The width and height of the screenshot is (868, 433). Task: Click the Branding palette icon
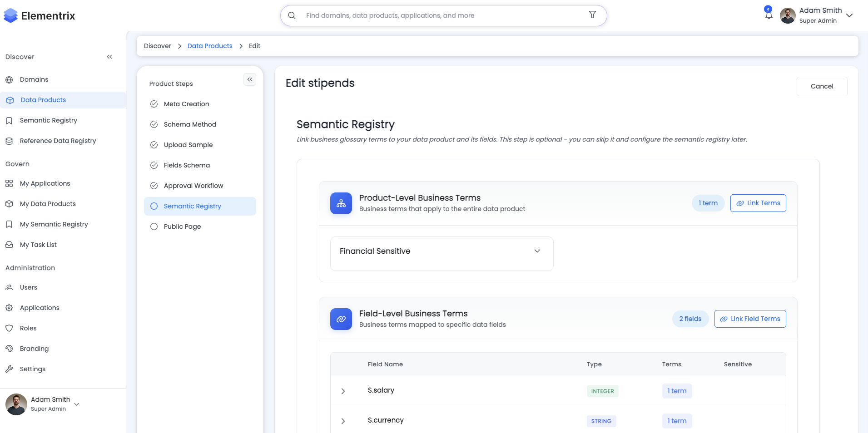tap(9, 349)
